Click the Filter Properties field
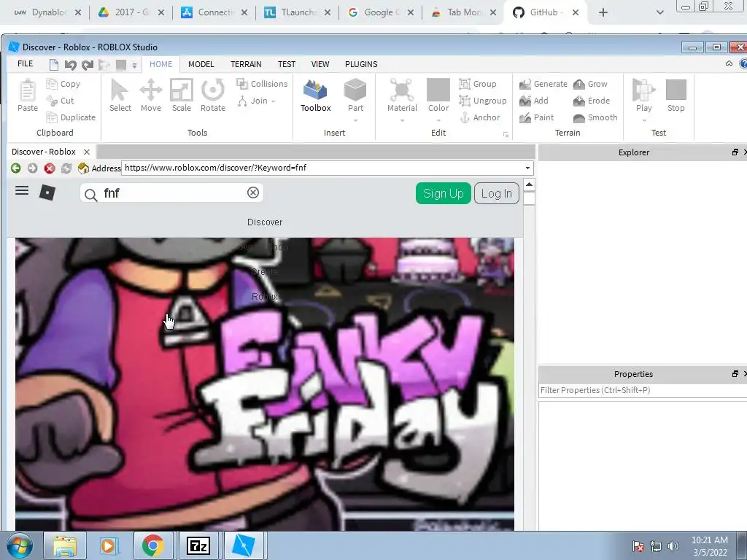 pyautogui.click(x=642, y=390)
